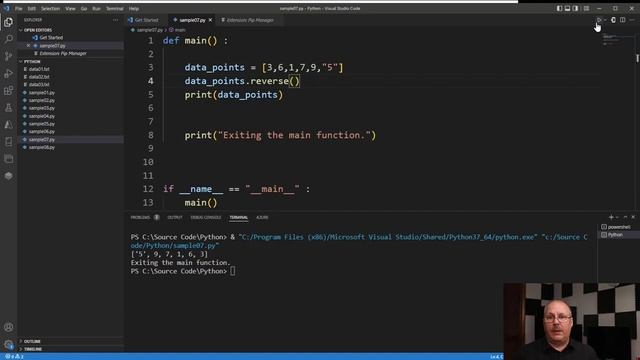This screenshot has height=360, width=640.
Task: Expand the Outline section
Action: click(x=32, y=341)
